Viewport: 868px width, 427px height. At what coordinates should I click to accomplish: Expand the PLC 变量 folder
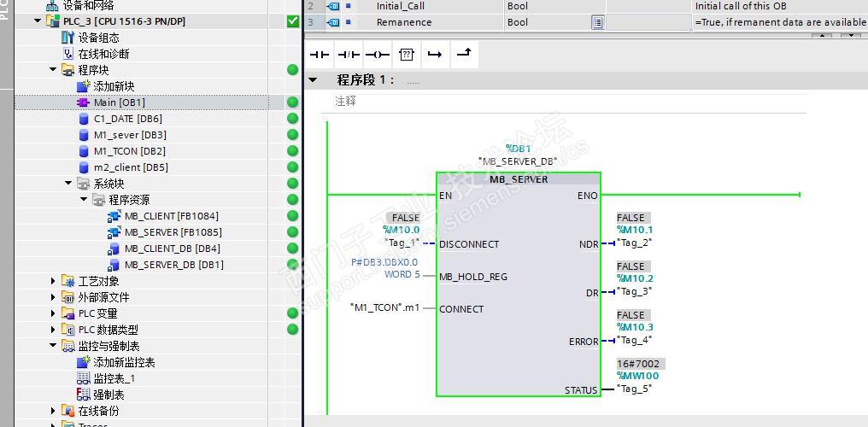53,313
